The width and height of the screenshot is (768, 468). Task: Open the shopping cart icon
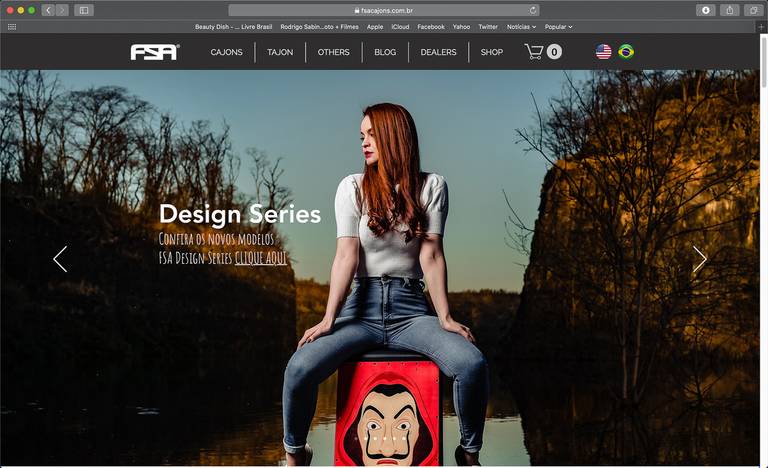click(x=534, y=52)
